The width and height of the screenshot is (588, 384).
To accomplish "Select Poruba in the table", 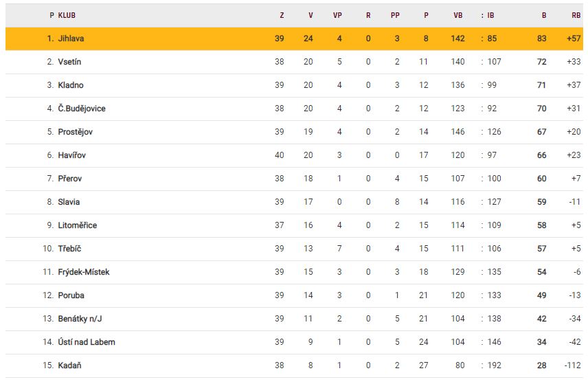I will [71, 295].
